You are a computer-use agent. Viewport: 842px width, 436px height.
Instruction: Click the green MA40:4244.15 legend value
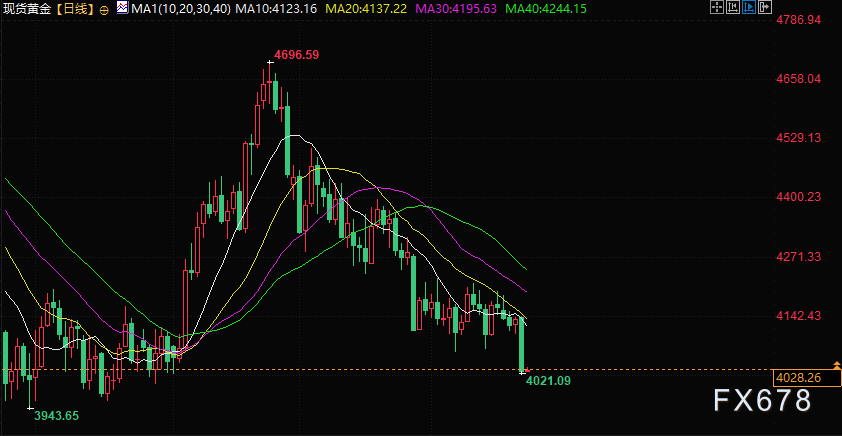click(x=546, y=9)
